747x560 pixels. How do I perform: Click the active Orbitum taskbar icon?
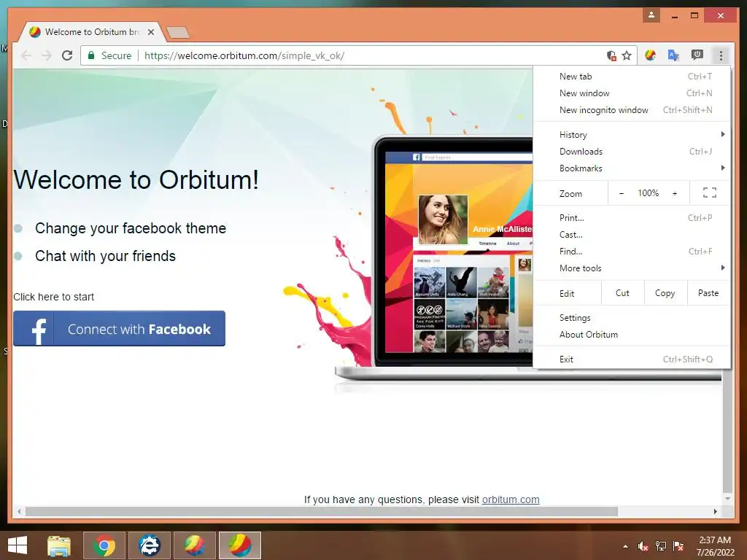pos(239,545)
